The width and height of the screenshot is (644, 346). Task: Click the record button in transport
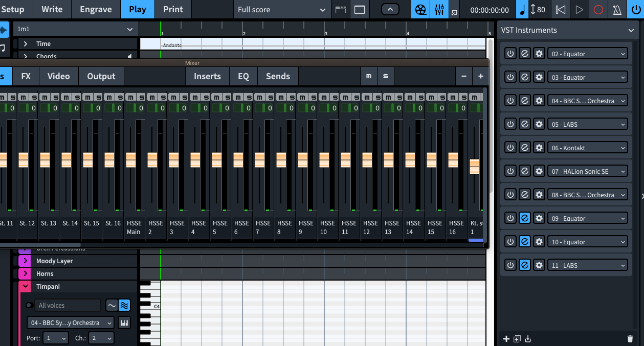598,10
